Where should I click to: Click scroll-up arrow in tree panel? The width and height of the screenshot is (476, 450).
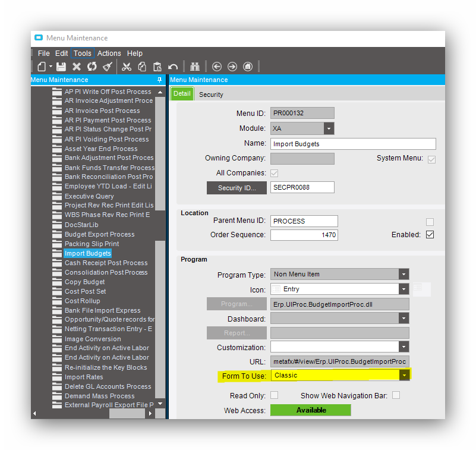pos(160,92)
